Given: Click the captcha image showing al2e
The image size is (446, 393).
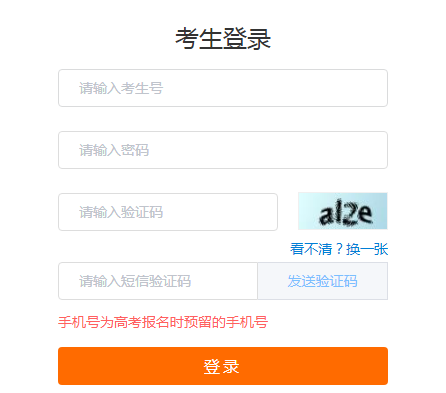Looking at the screenshot, I should (x=343, y=211).
